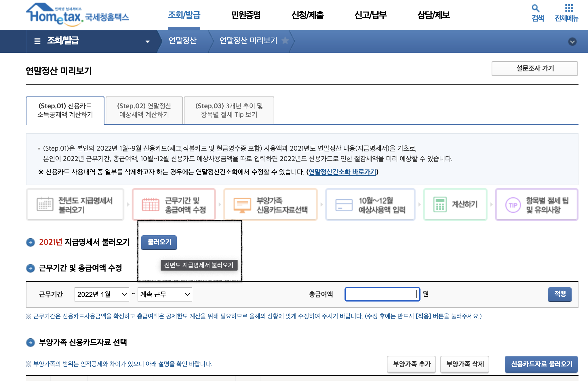588x381 pixels.
Task: Click the calculator icon on 계산하기
Action: (440, 205)
